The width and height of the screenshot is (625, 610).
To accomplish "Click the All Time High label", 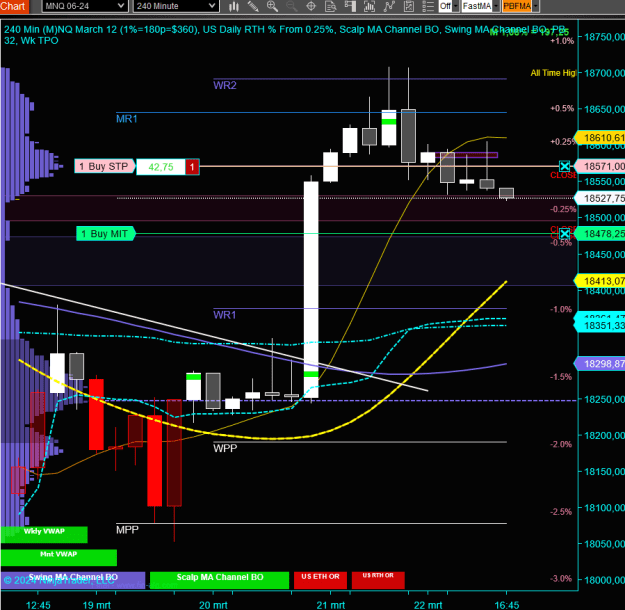I will tap(553, 73).
